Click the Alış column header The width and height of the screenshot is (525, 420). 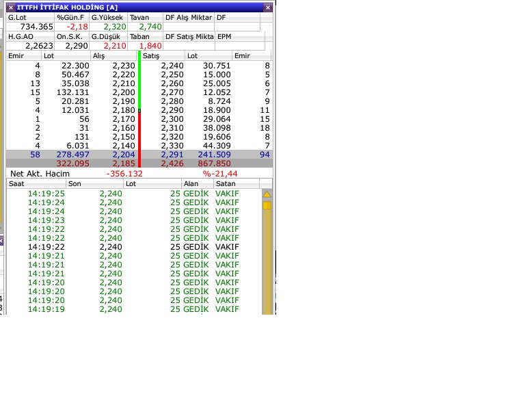pyautogui.click(x=114, y=55)
